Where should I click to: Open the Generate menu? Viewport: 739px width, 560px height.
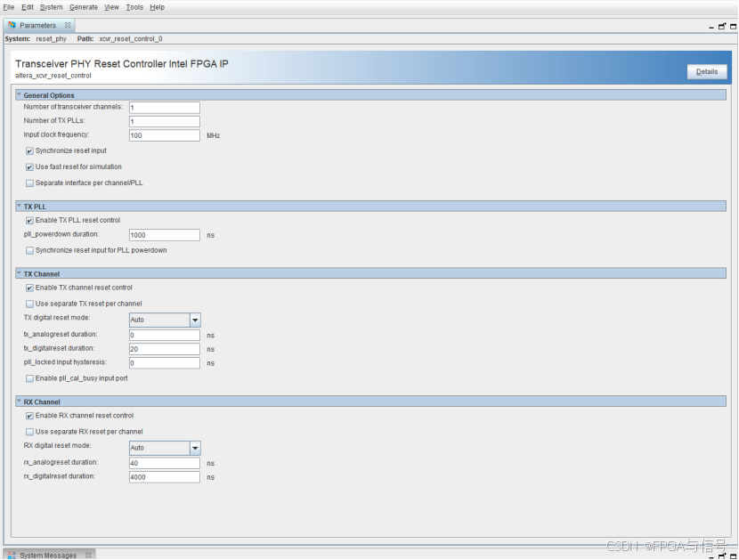[83, 7]
